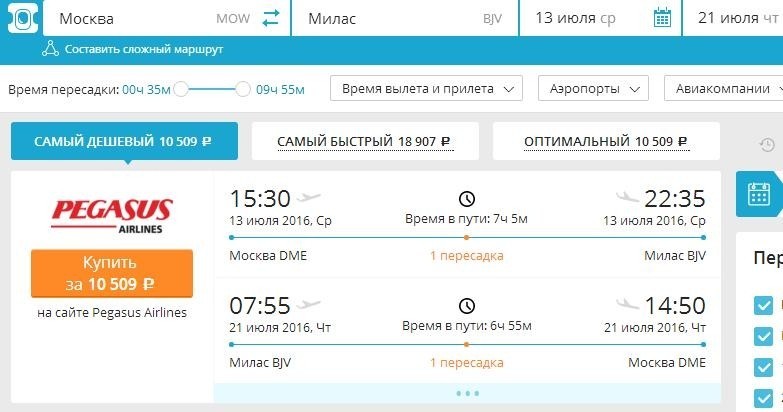
Task: Toggle the first filter checkbox
Action: [x=763, y=305]
